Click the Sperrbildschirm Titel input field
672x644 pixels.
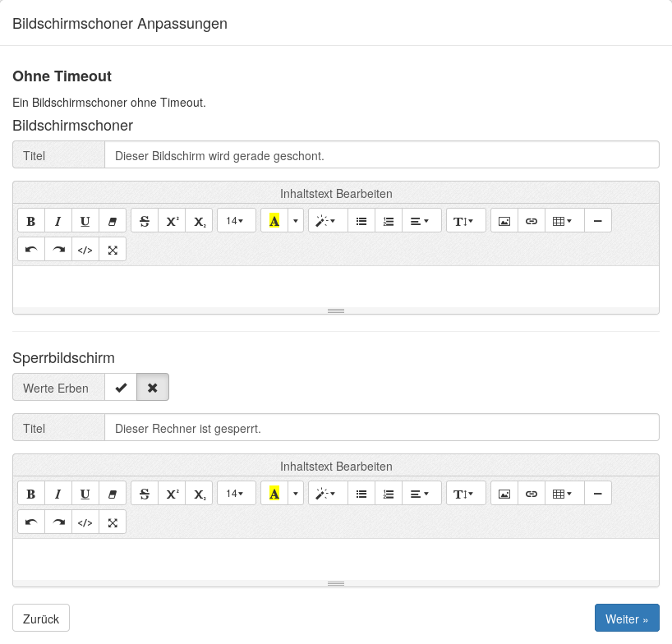point(381,428)
